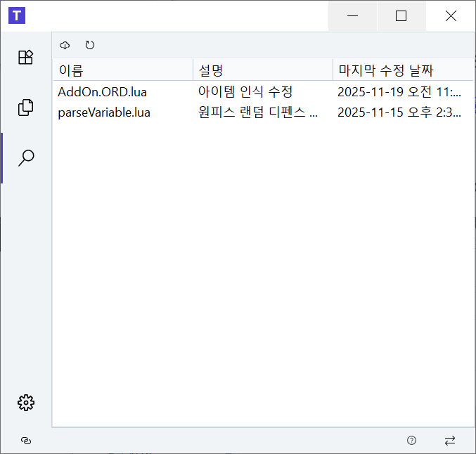
Task: Click the purple T app logo
Action: (17, 15)
